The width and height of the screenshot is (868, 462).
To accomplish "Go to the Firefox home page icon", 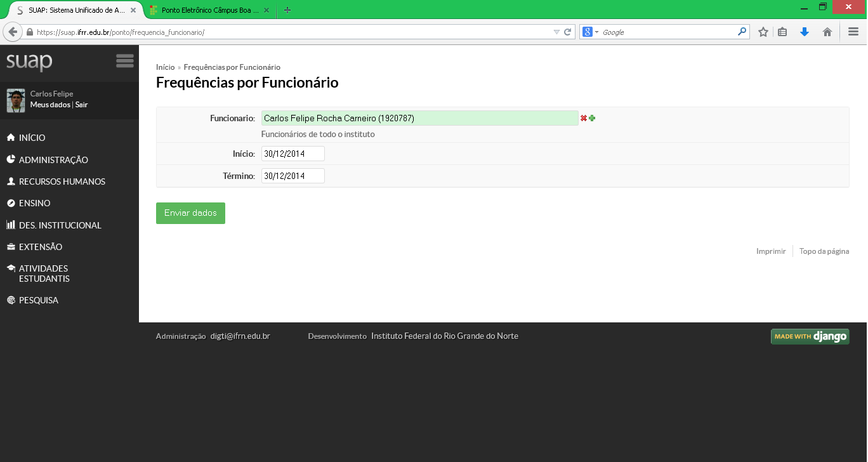I will point(827,32).
